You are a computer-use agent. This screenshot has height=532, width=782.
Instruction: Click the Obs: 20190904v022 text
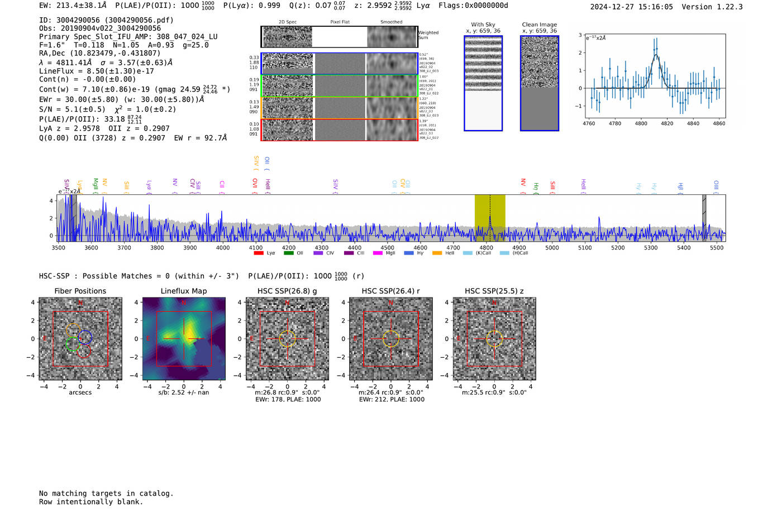[x=100, y=28]
